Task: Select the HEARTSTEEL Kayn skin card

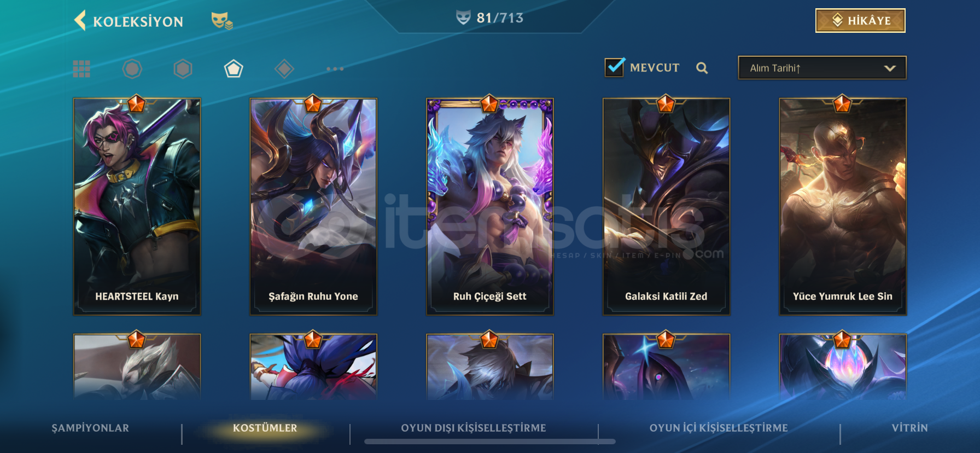Action: [137, 206]
